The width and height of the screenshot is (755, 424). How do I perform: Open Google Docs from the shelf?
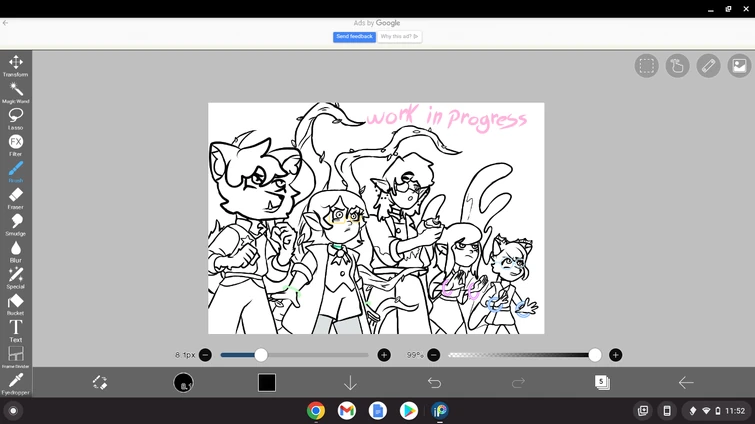click(378, 411)
